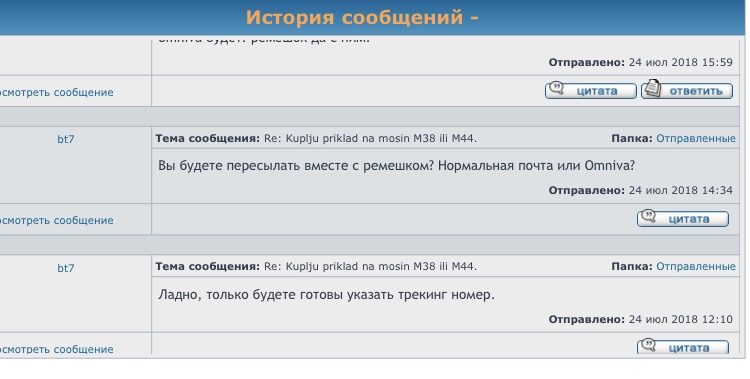Open view-message link beside the 15:59 post
The height and width of the screenshot is (379, 750).
56,92
